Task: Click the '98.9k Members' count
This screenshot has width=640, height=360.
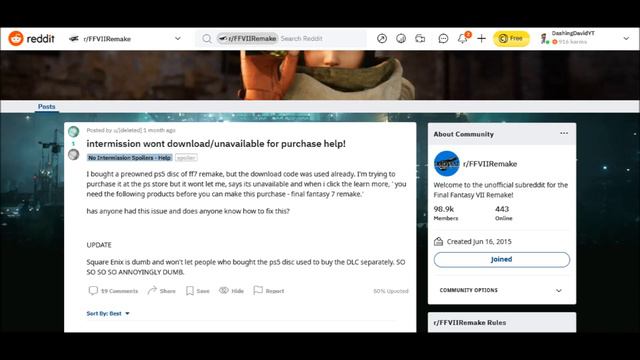Action: [445, 213]
